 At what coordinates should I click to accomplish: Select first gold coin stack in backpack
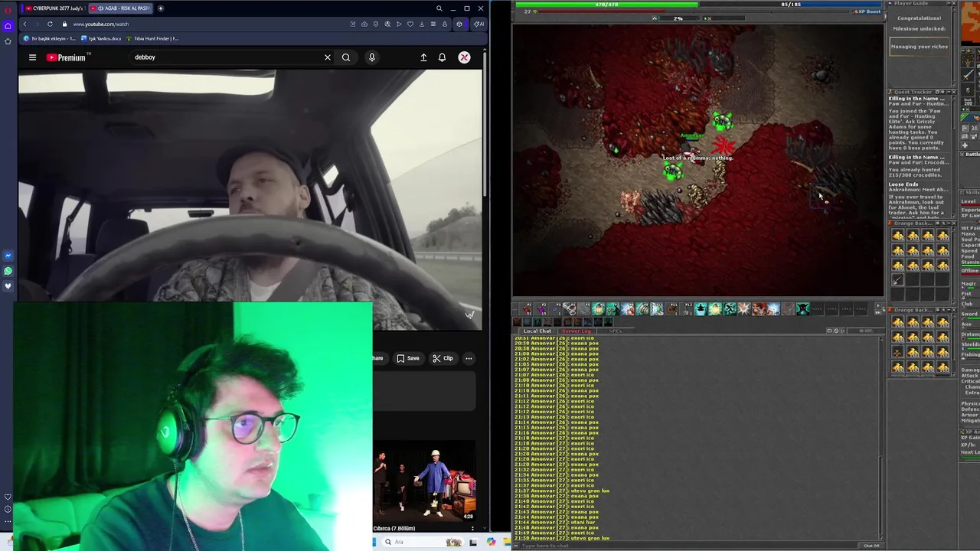pyautogui.click(x=898, y=236)
